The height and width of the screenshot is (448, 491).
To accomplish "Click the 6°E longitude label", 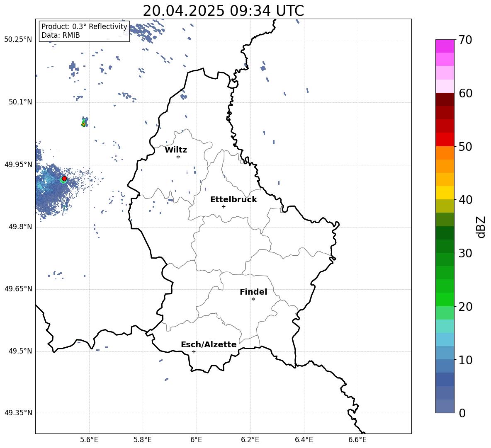I will tap(196, 440).
